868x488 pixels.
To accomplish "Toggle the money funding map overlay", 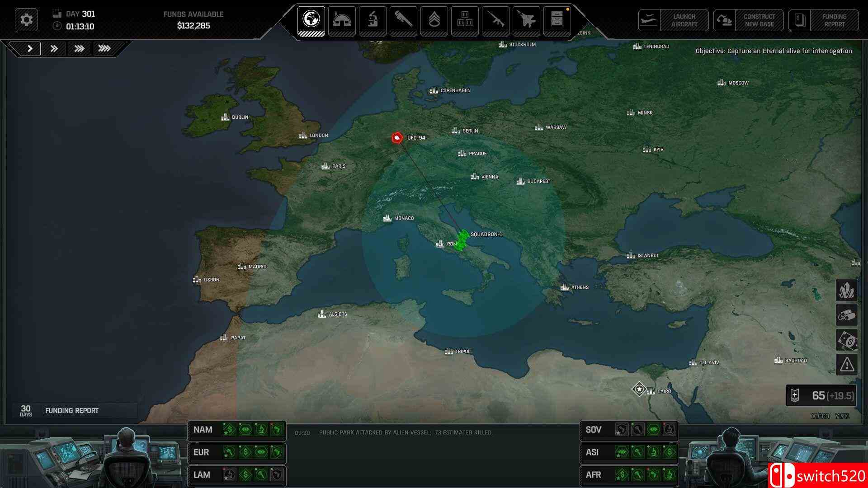I will [846, 340].
